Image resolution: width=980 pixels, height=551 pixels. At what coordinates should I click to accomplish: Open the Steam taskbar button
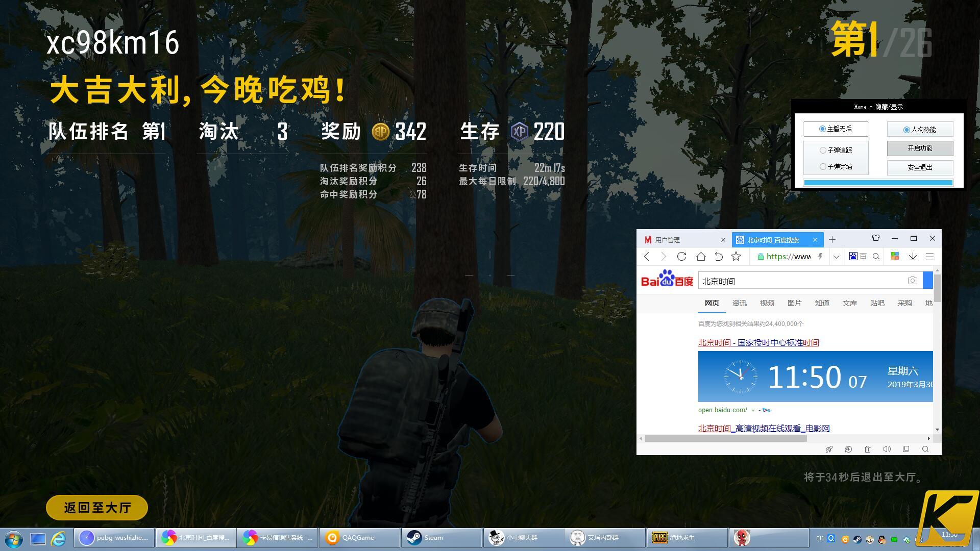point(442,538)
